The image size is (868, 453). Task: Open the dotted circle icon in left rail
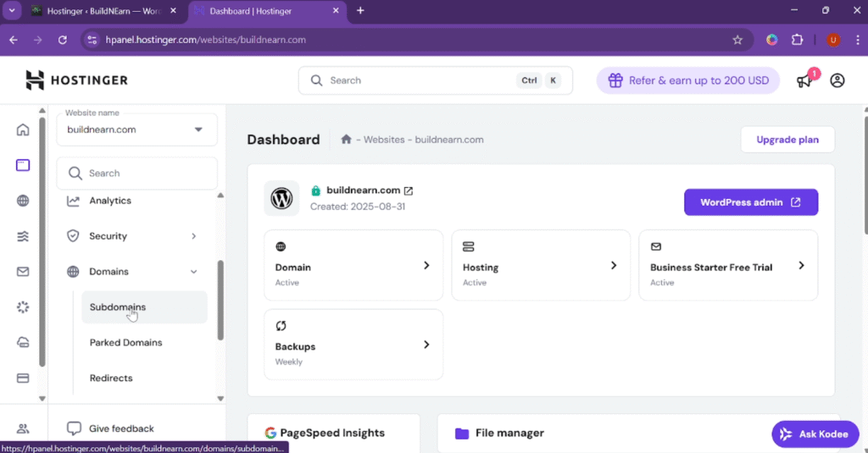(23, 307)
